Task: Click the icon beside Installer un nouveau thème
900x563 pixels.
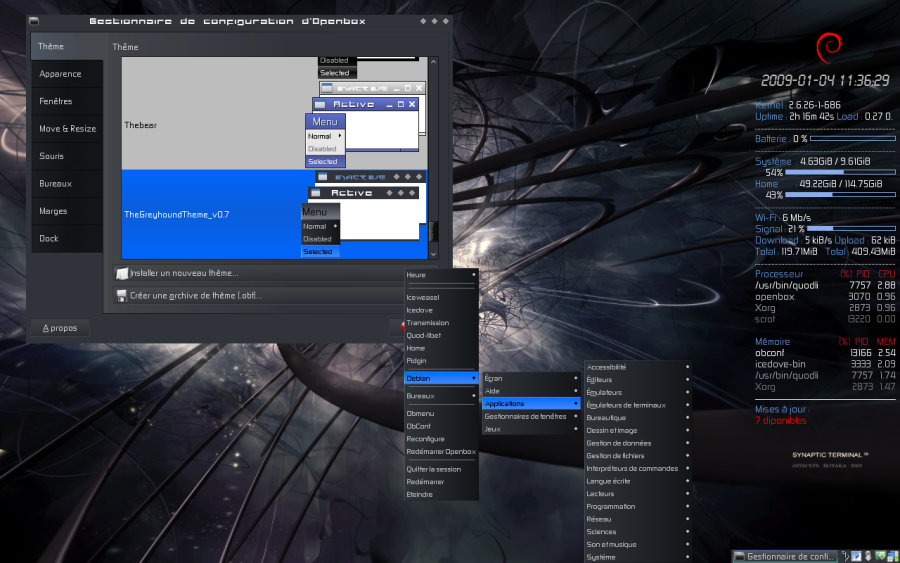Action: click(x=122, y=274)
